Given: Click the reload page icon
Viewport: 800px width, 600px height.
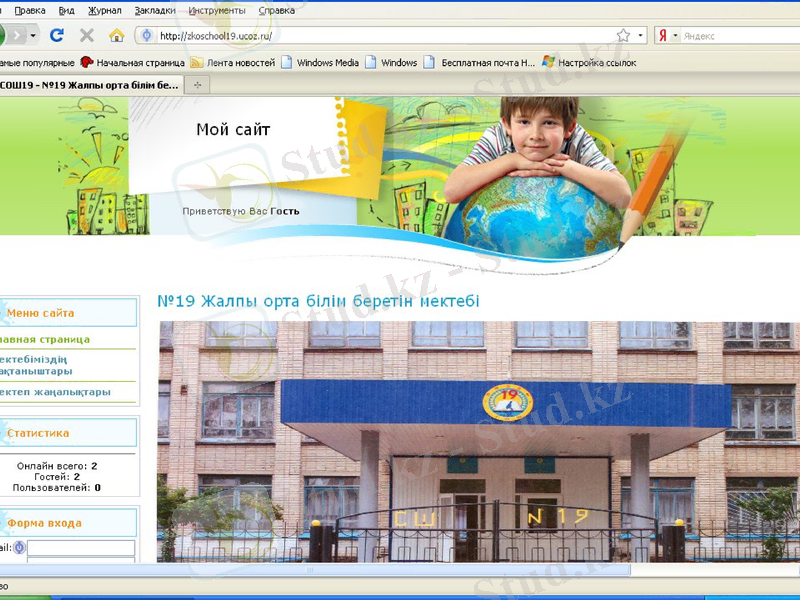Looking at the screenshot, I should [x=57, y=35].
